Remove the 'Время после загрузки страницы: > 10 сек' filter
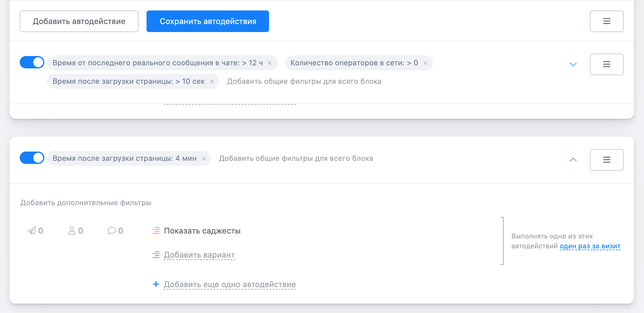644x313 pixels. coord(212,82)
